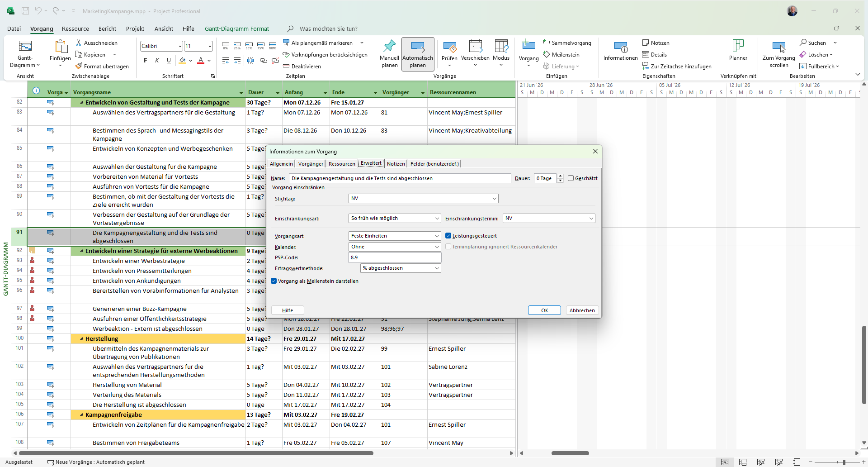Open the Ertragswertmethode dropdown
This screenshot has width=868, height=467.
pos(437,268)
